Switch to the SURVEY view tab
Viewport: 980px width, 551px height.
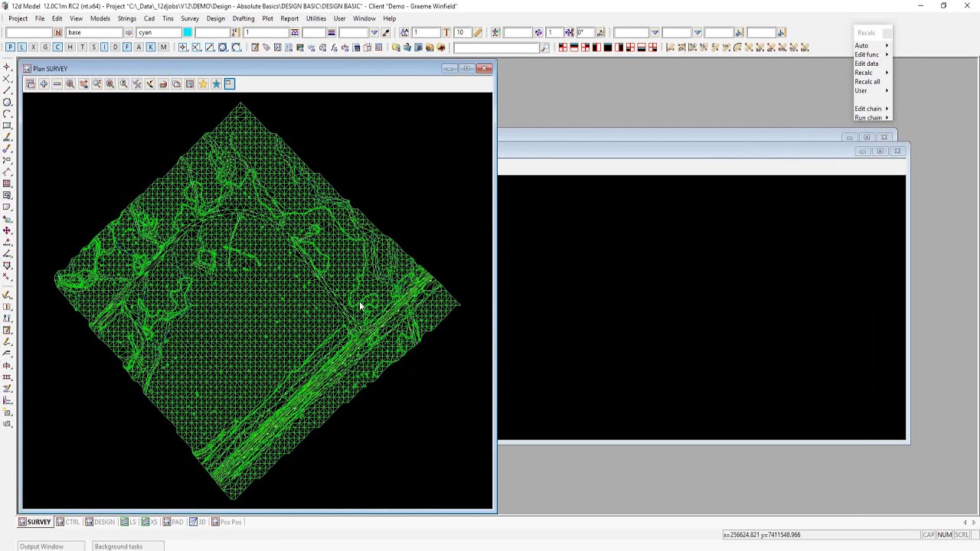34,522
